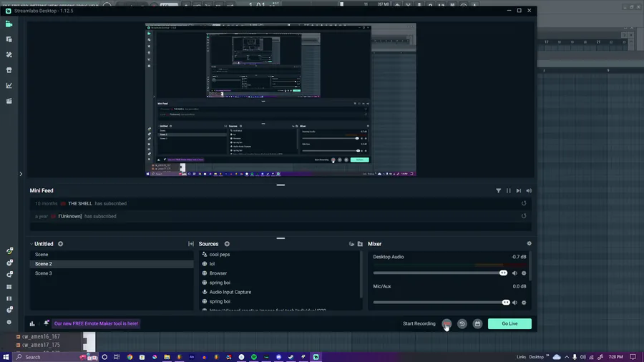Click the Mixer panel scrollbar

point(530,266)
